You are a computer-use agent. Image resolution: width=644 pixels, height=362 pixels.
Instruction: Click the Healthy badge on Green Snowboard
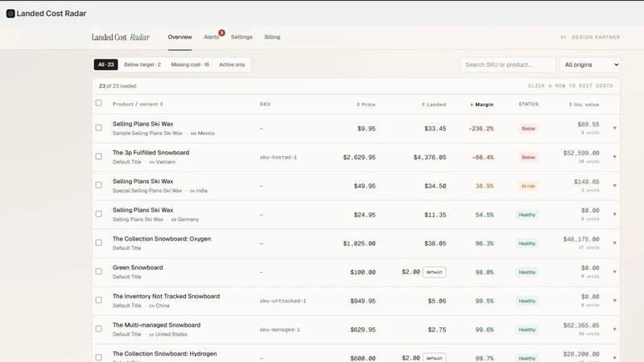pos(527,272)
